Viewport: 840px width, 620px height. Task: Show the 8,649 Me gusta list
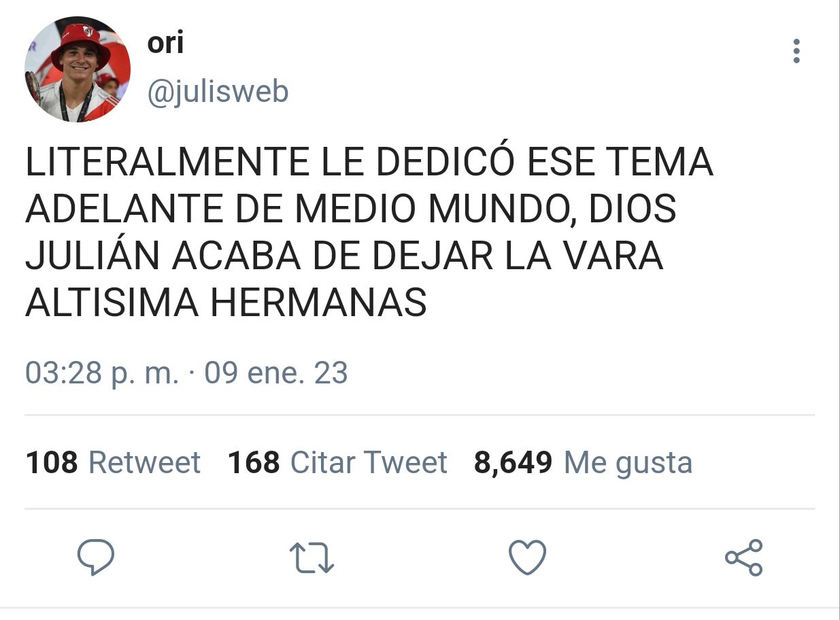(x=583, y=463)
